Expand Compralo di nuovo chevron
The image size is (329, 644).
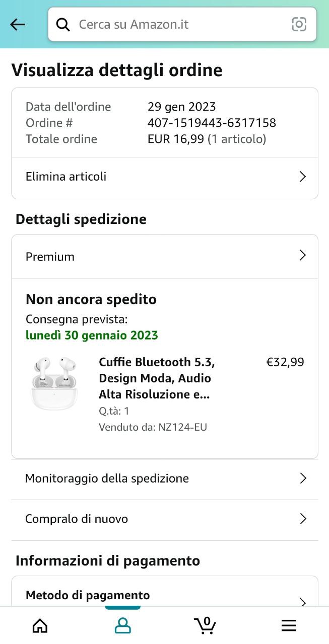click(303, 519)
